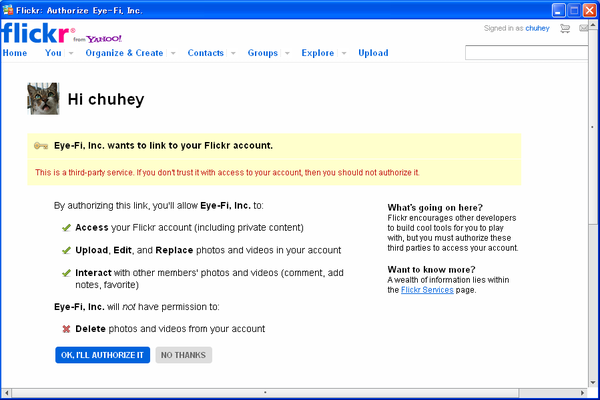Expand the Contacts dropdown arrow

[x=233, y=53]
